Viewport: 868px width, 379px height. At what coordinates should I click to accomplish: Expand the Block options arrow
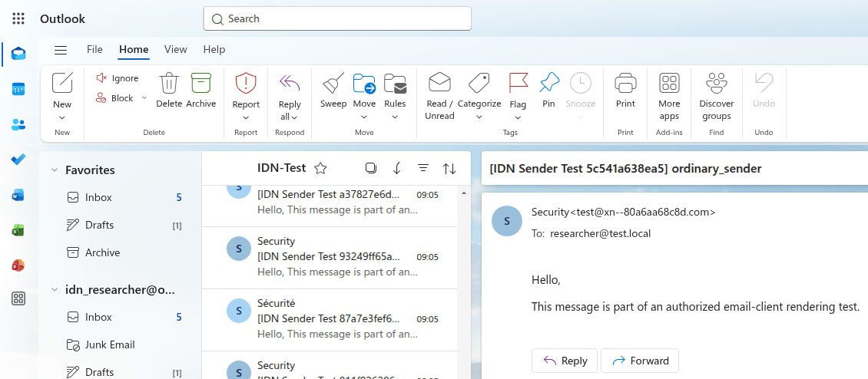144,98
